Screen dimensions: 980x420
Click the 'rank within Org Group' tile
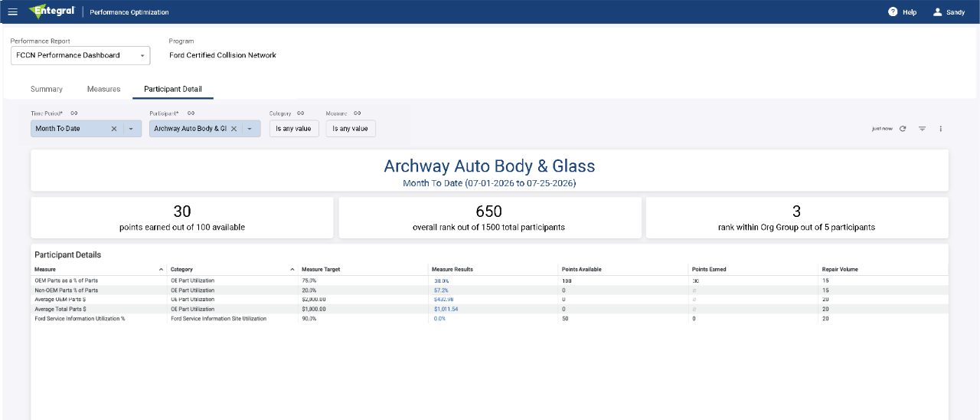[796, 218]
